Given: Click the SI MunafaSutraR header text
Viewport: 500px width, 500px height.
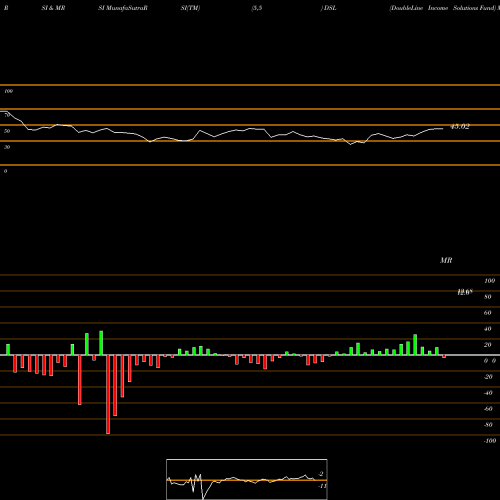Looking at the screenshot, I should (123, 8).
